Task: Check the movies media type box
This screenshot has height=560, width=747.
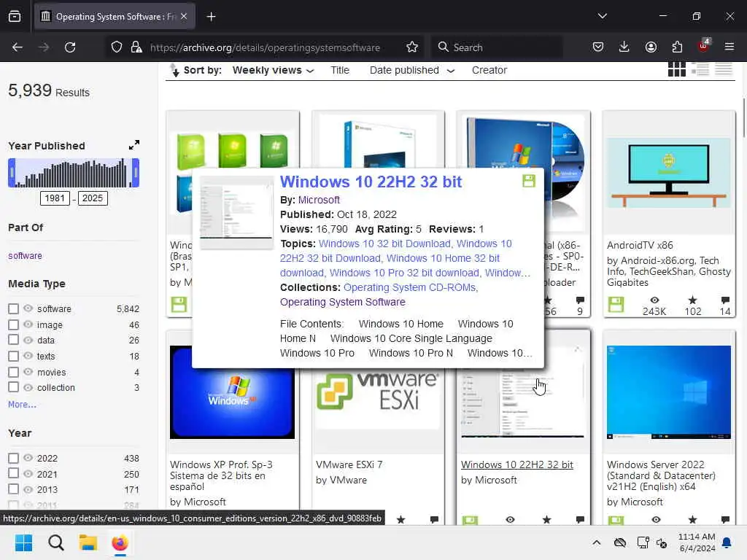Action: tap(13, 372)
